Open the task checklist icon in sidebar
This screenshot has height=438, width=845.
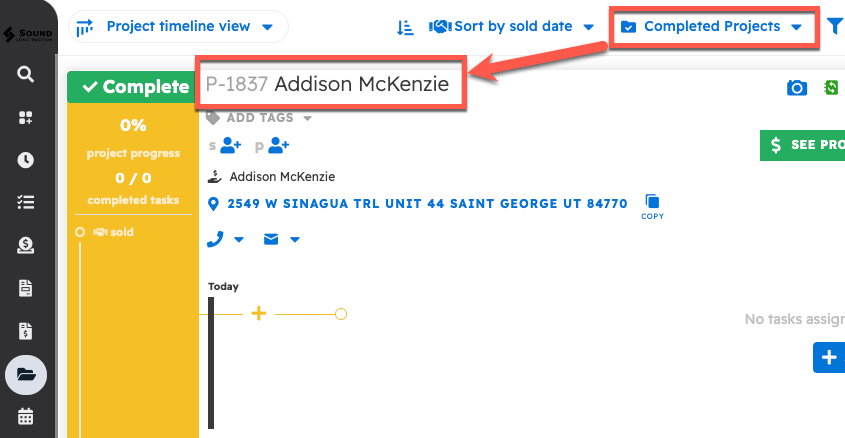[26, 202]
